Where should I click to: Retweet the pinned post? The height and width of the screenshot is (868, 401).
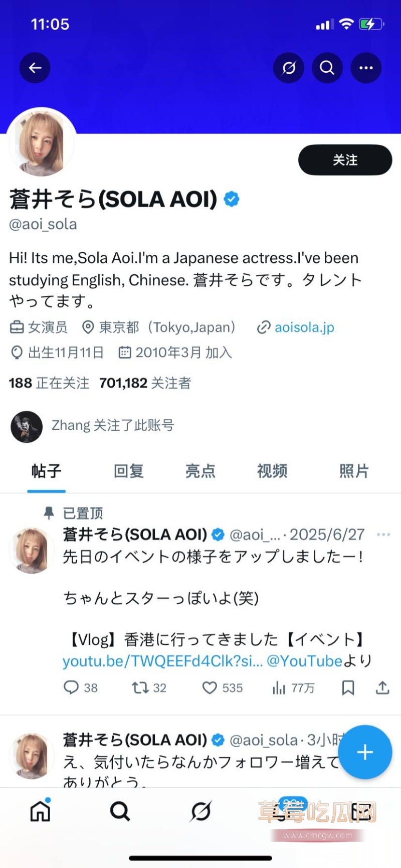coord(140,687)
